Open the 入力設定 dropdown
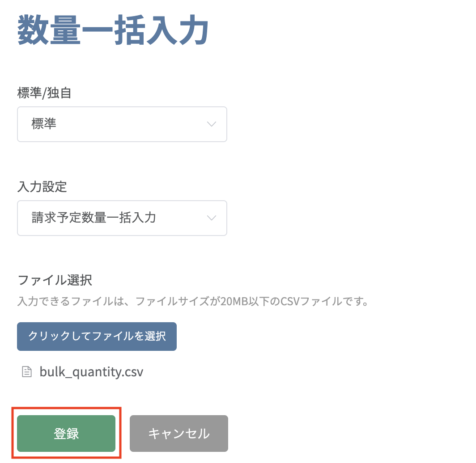 [122, 218]
